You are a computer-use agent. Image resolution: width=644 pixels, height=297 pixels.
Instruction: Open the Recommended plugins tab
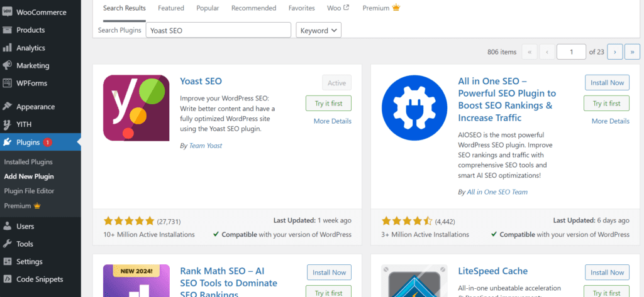pos(254,8)
